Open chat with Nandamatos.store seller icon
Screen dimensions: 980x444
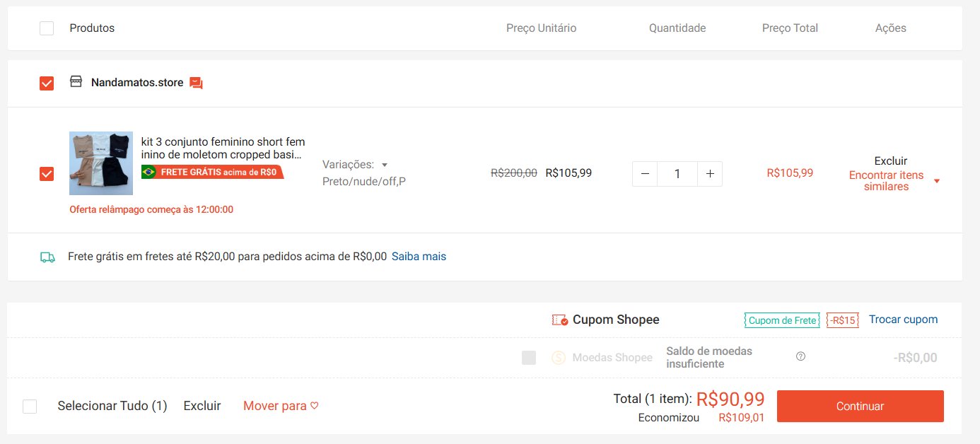[x=197, y=83]
